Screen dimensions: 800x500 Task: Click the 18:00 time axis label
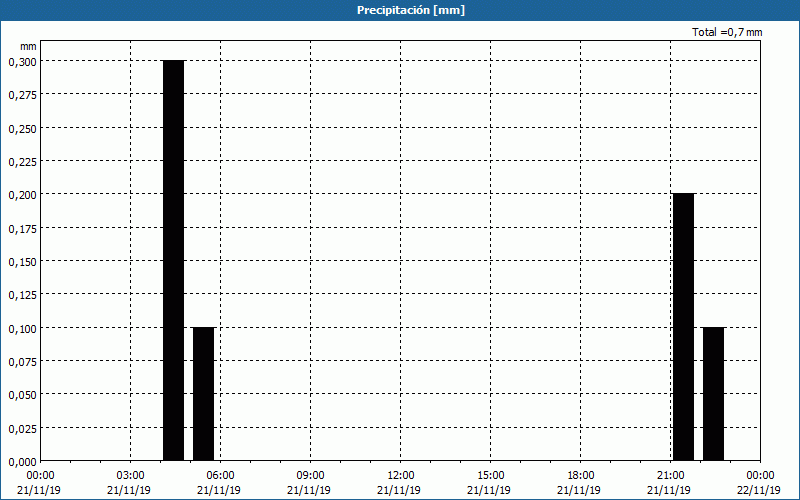coord(581,476)
